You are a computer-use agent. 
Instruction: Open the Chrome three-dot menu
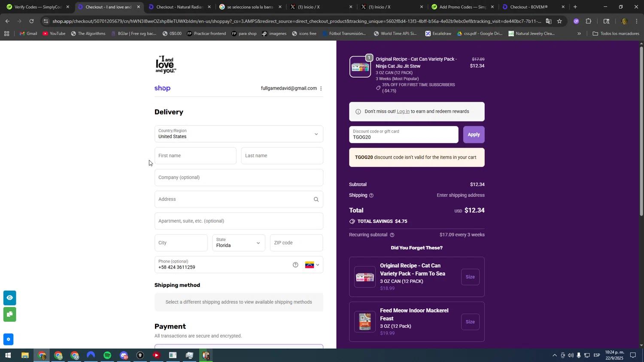tap(637, 21)
